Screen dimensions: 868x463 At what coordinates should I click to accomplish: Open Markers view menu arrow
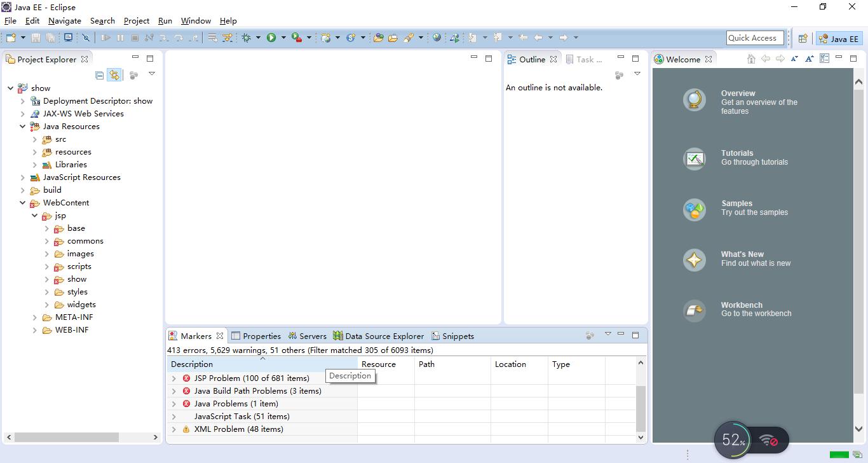(607, 334)
